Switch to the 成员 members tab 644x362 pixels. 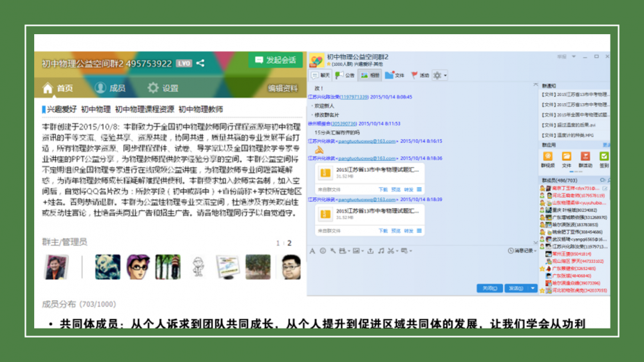(x=109, y=88)
